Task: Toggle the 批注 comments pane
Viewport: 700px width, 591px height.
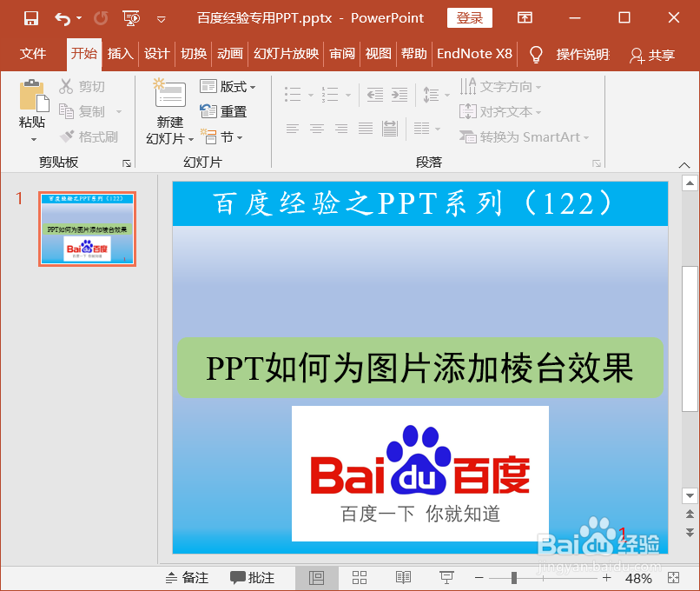Action: tap(252, 578)
